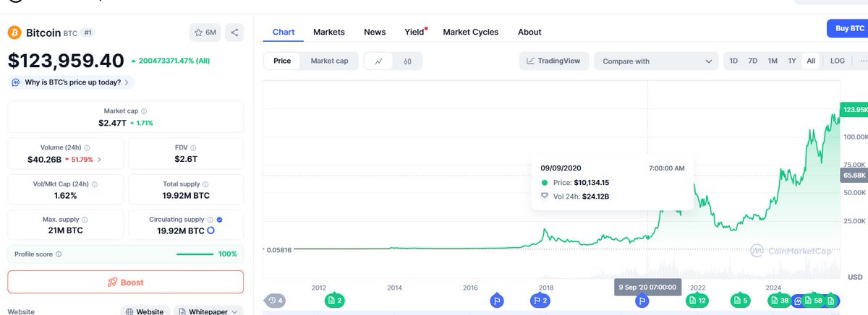Open the Whitepaper dropdown

point(208,311)
